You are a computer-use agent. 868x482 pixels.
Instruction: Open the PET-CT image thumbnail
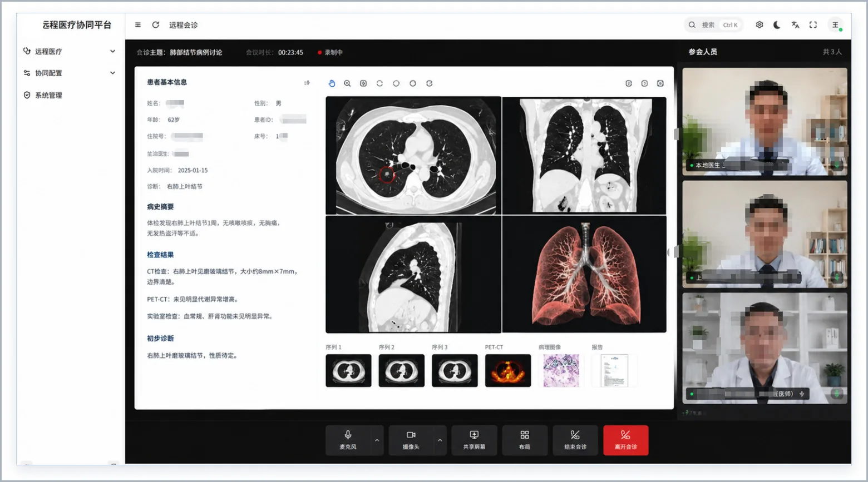click(508, 371)
